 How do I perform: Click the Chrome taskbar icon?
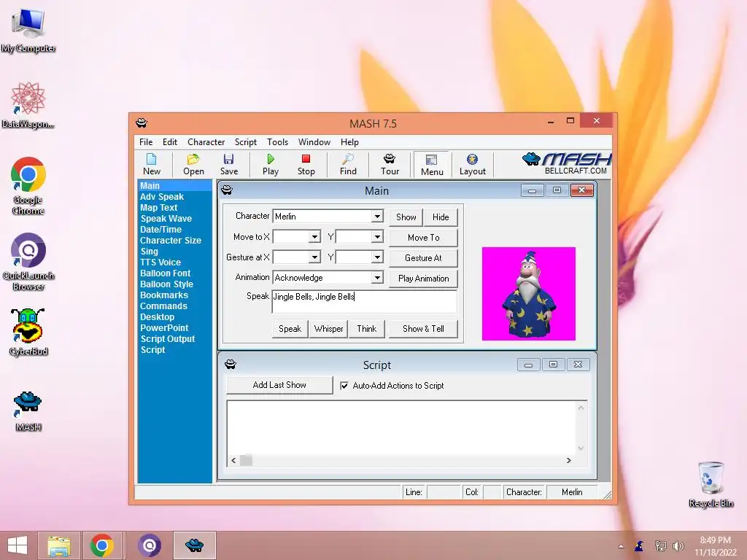[102, 545]
